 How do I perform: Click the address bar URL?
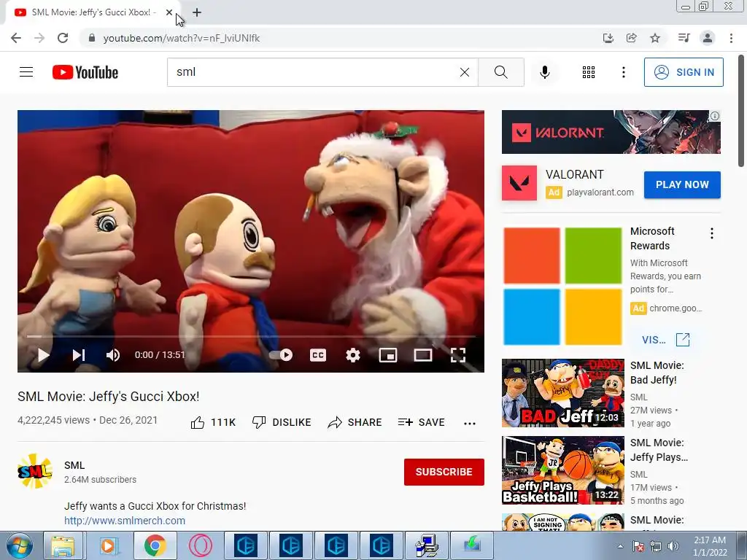(182, 38)
